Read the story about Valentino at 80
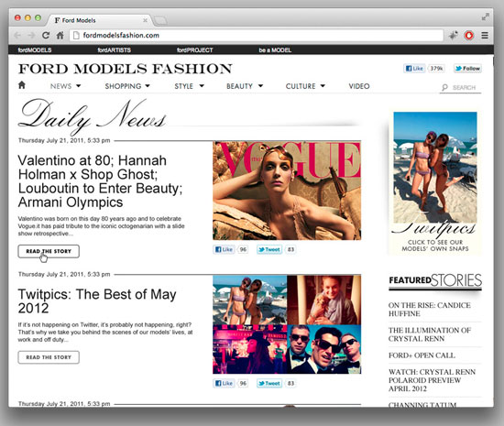This screenshot has width=504, height=426. [49, 251]
